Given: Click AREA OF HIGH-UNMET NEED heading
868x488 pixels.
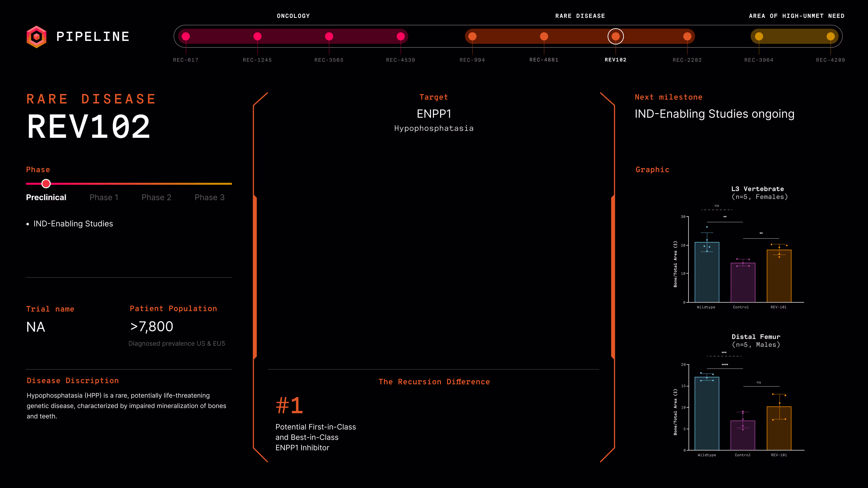Looking at the screenshot, I should (x=797, y=16).
